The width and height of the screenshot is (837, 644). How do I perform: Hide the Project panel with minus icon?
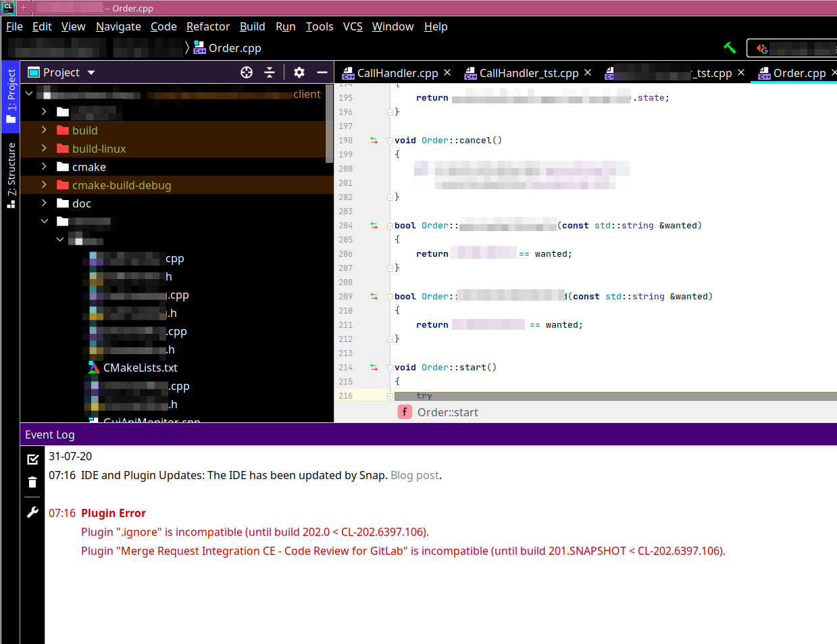322,72
